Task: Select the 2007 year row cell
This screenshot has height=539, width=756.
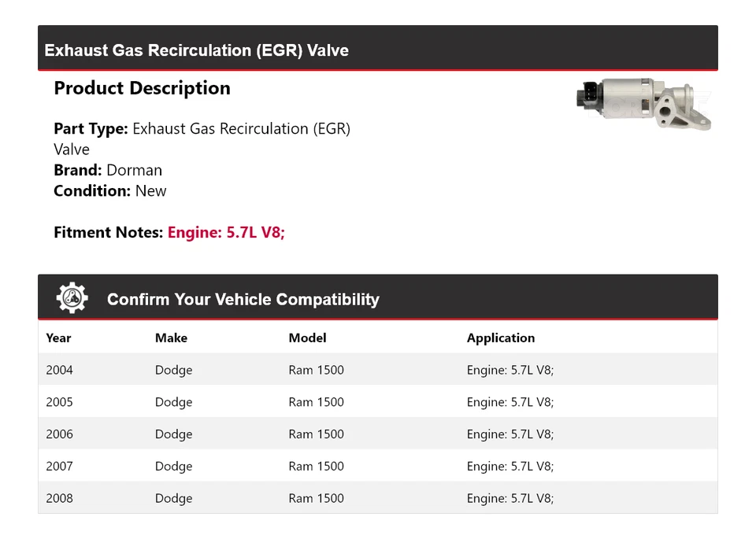Action: (59, 466)
